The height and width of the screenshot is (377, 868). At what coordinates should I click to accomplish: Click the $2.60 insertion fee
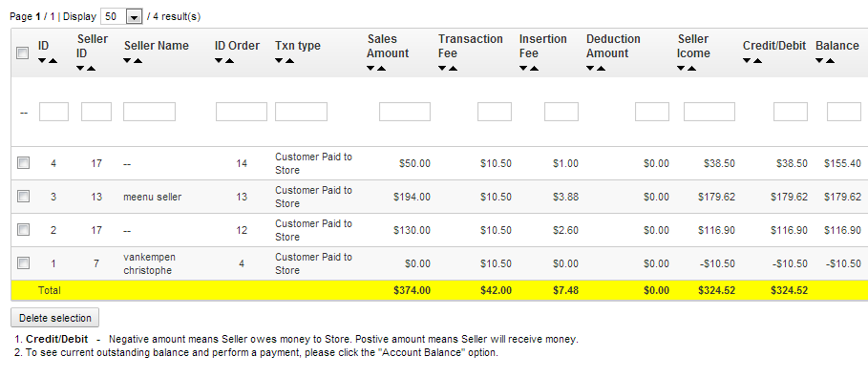[565, 230]
